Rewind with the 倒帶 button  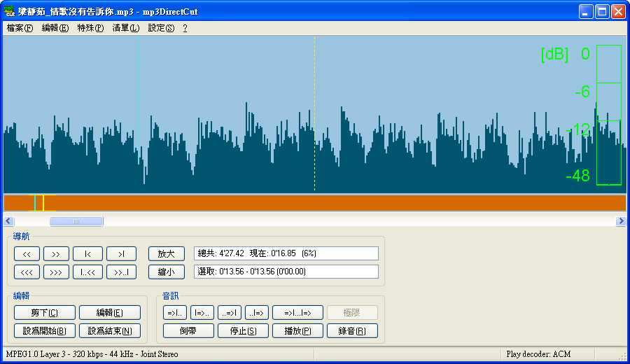(188, 330)
